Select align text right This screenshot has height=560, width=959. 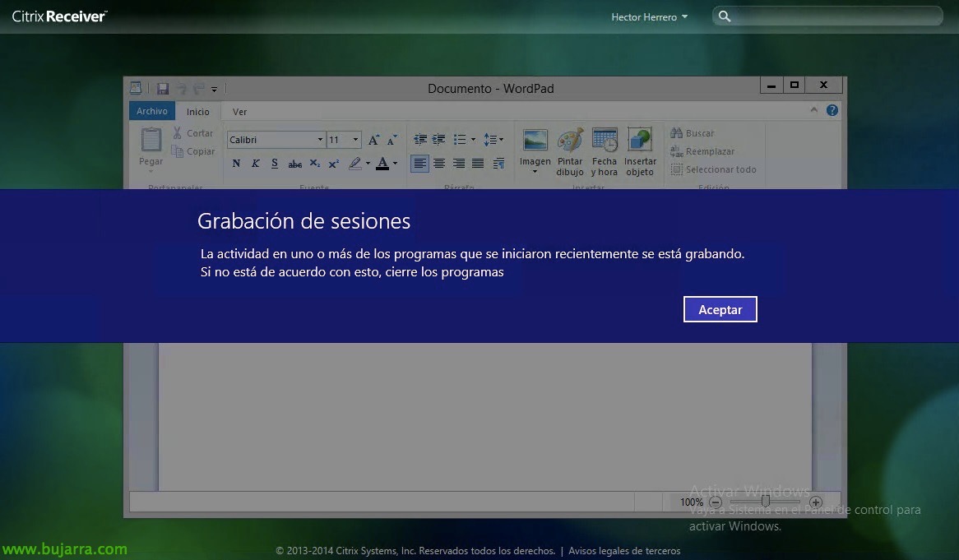(459, 164)
